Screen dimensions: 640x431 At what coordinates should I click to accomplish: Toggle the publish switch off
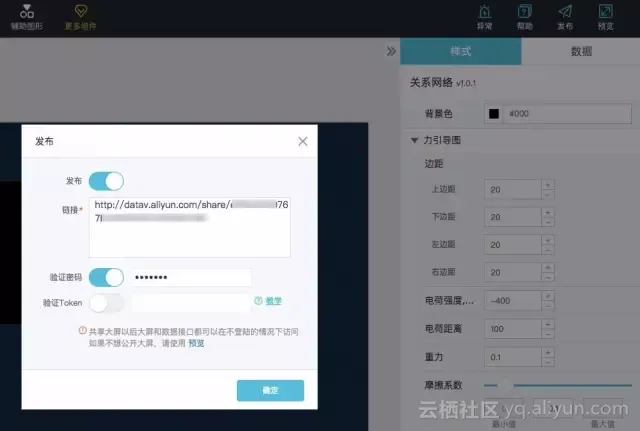(x=106, y=181)
